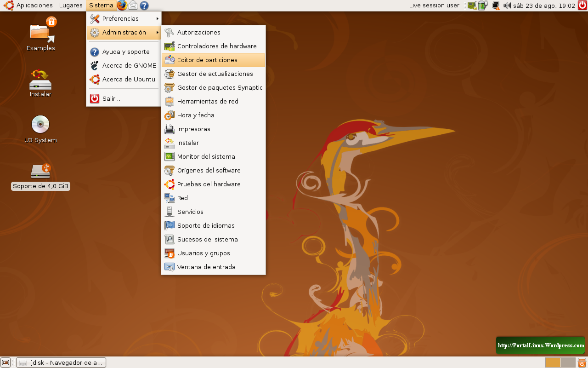Switch to the second workspace
The image size is (588, 368).
coord(568,362)
